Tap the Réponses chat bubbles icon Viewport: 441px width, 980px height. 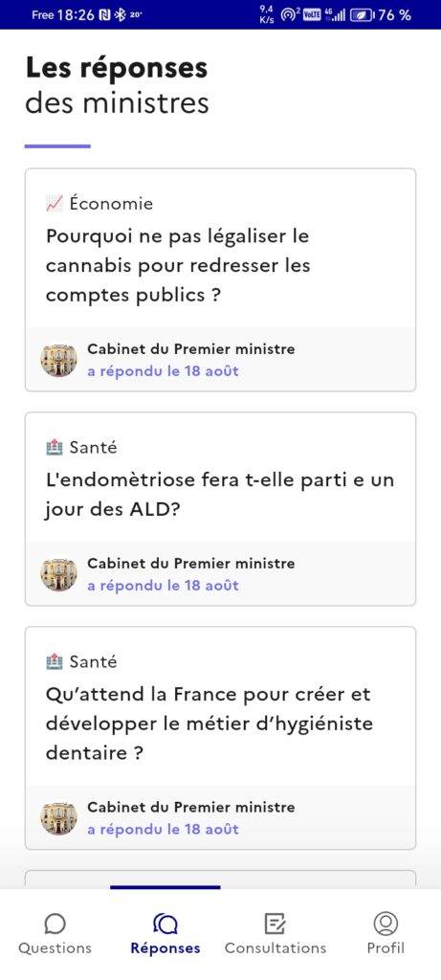165,924
